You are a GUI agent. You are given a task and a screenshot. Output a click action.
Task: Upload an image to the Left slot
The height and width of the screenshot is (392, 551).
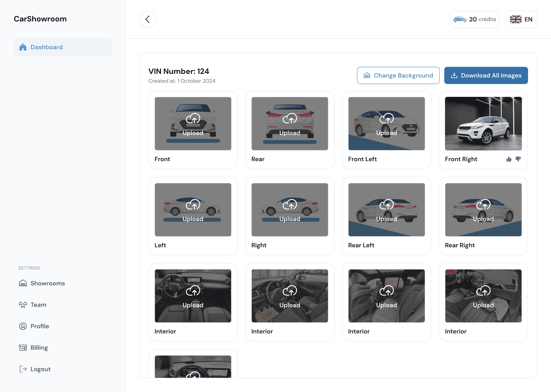click(193, 210)
